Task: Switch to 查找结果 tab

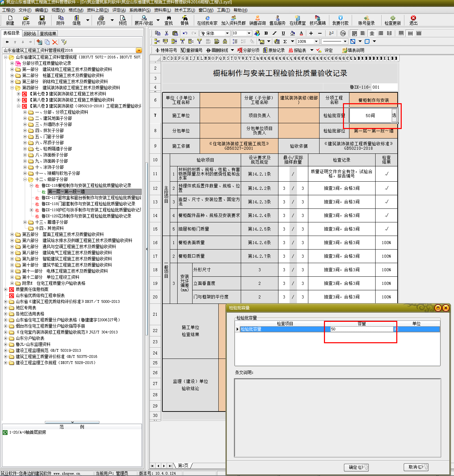Action: click(48, 34)
